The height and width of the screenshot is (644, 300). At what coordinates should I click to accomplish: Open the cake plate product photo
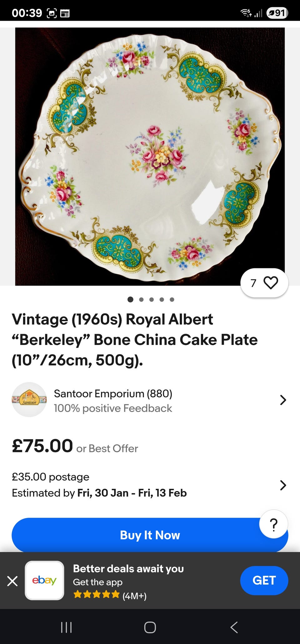[150, 156]
